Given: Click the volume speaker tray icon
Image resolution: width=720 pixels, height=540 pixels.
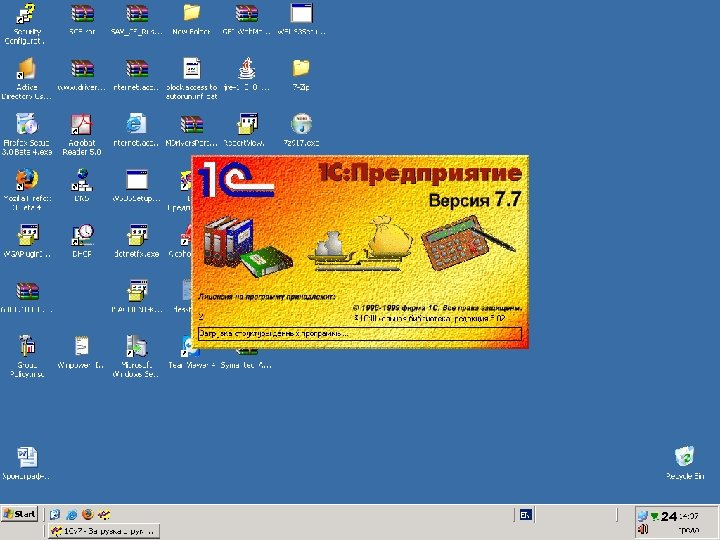Looking at the screenshot, I should [643, 529].
